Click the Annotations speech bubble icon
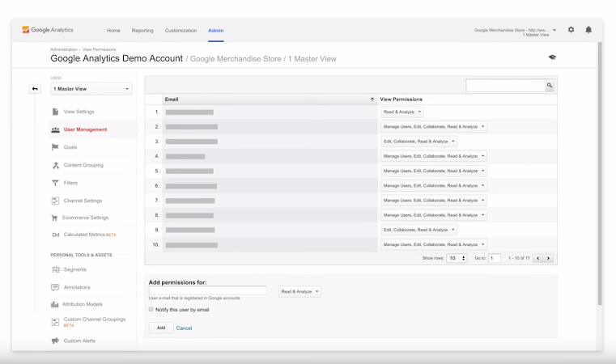The height and width of the screenshot is (364, 616). pyautogui.click(x=55, y=287)
